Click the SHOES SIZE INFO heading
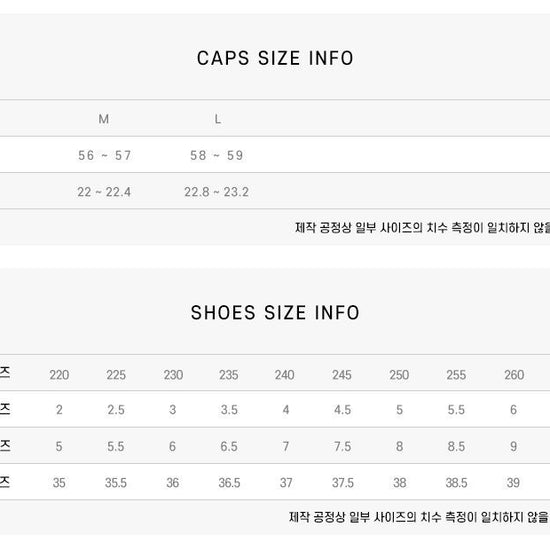The image size is (550, 550). tap(275, 313)
